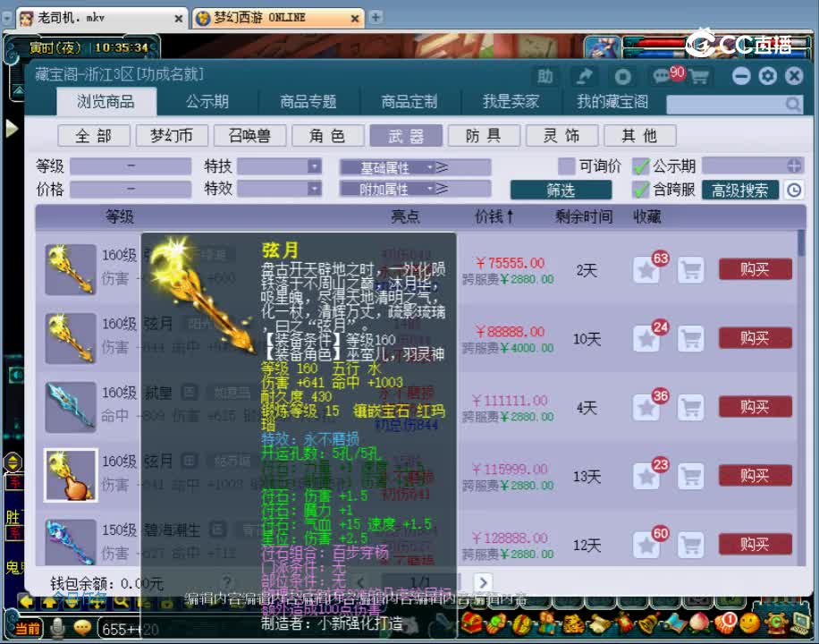
Task: Open the 基础属性 dropdown
Action: (387, 167)
